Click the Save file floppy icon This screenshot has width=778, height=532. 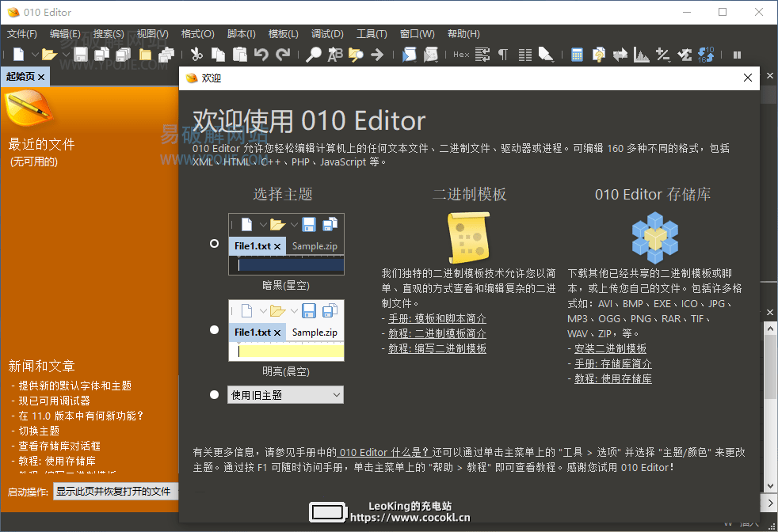(x=80, y=54)
